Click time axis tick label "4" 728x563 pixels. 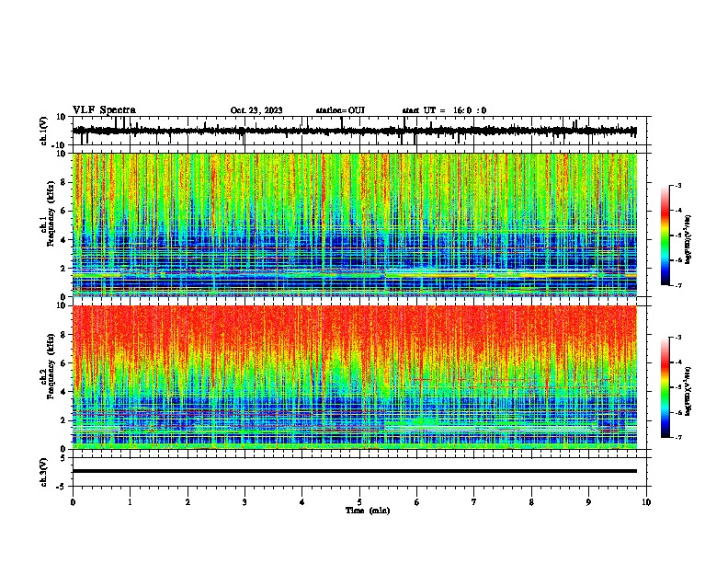302,502
